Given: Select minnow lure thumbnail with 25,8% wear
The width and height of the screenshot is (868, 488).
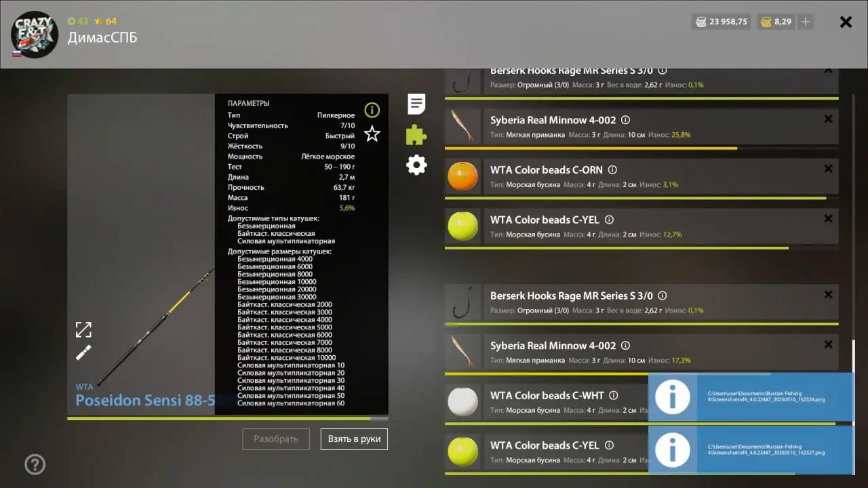Looking at the screenshot, I should [x=462, y=126].
